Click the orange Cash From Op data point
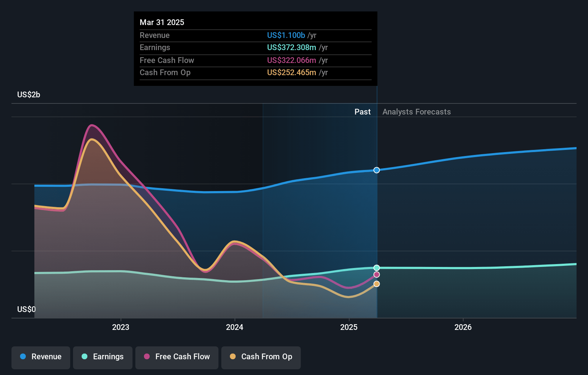 [x=377, y=284]
